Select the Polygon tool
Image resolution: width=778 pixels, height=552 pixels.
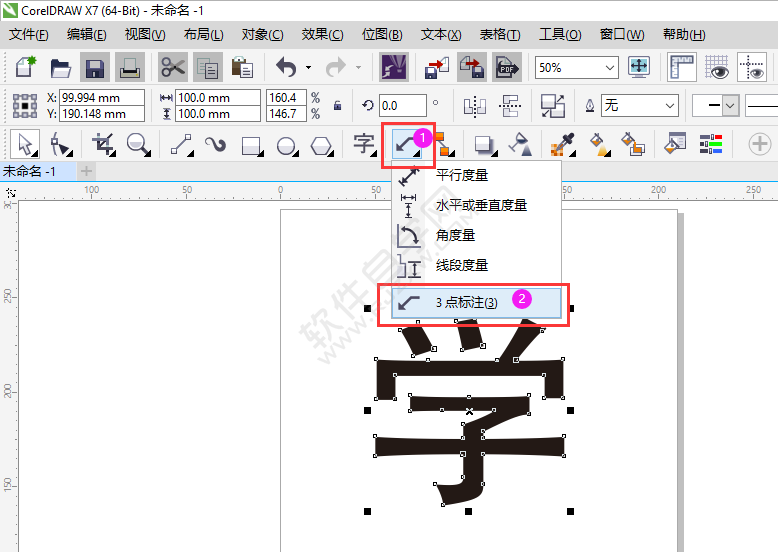322,145
